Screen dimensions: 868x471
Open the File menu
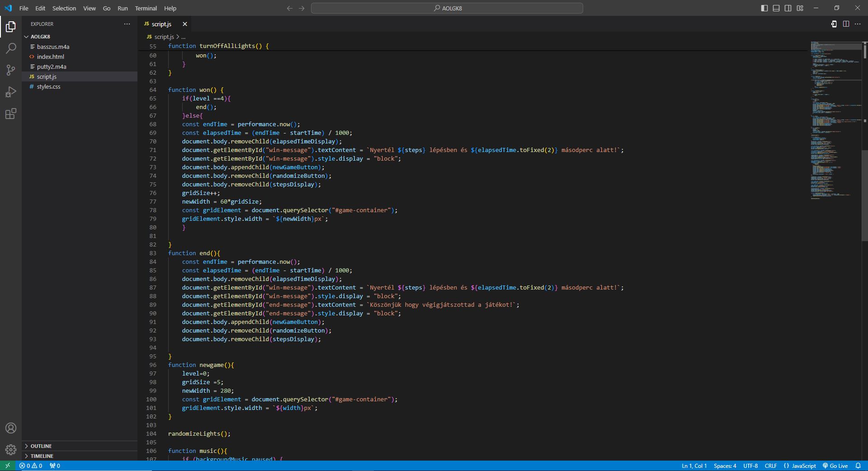tap(24, 8)
